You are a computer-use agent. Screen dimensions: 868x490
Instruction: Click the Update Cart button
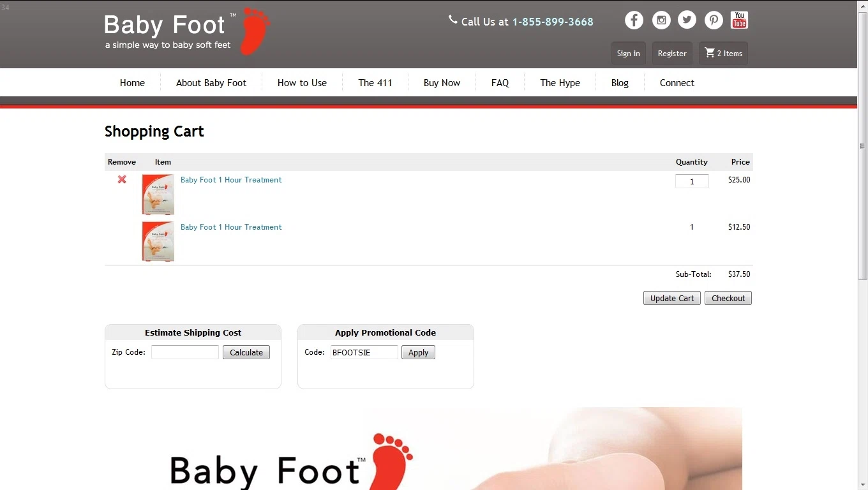click(x=672, y=298)
